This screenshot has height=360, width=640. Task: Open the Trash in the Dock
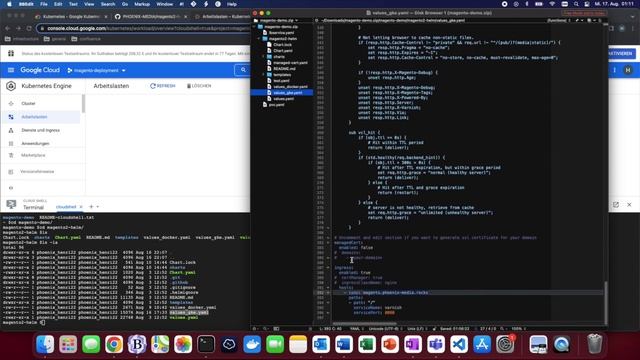[594, 344]
